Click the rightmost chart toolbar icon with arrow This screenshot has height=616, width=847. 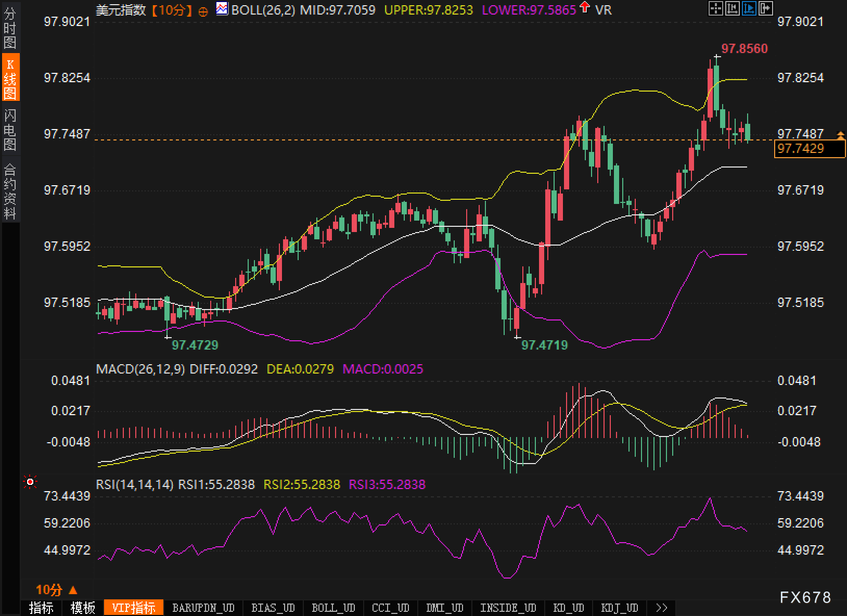click(x=766, y=8)
